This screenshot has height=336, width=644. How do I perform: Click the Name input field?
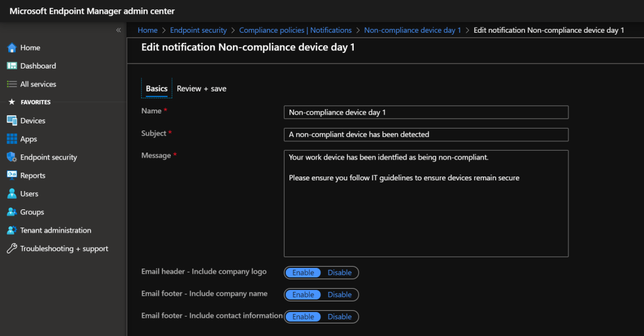[426, 112]
